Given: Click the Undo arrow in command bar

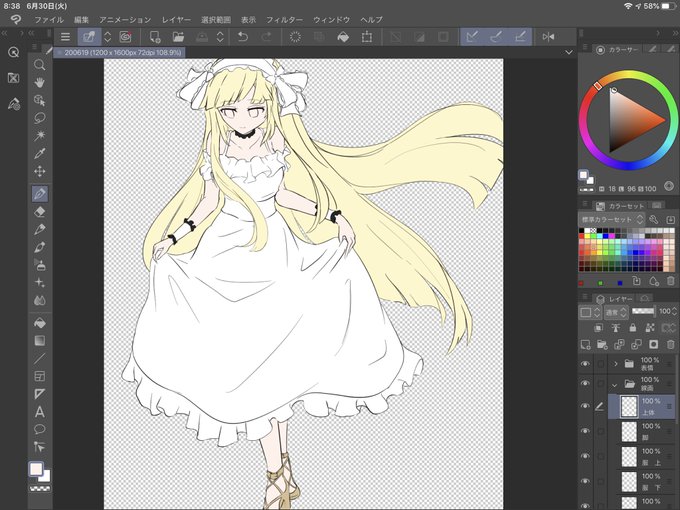Looking at the screenshot, I should [x=242, y=37].
